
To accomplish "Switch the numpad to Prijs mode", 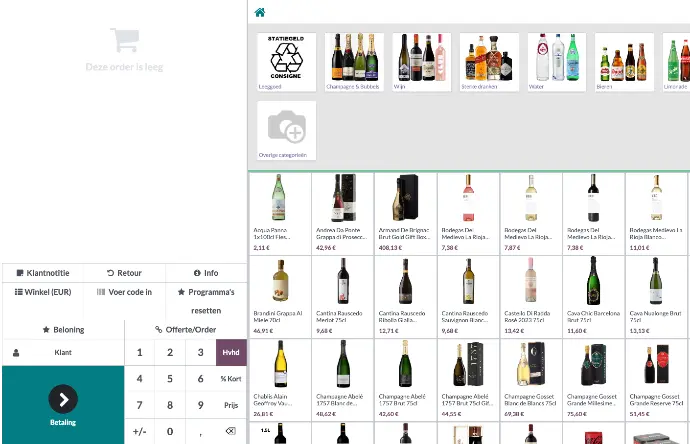I will click(x=231, y=405).
